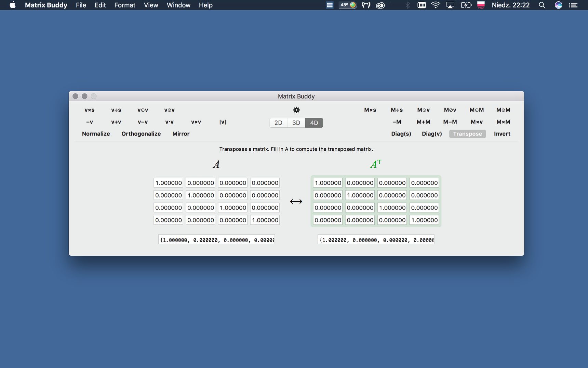Select the M÷s operation

tap(397, 110)
